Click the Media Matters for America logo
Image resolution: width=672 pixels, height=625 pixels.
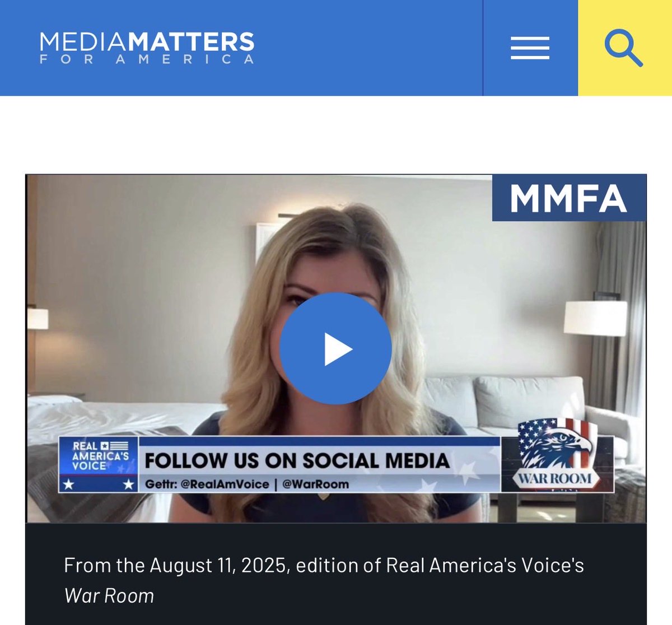tap(147, 48)
